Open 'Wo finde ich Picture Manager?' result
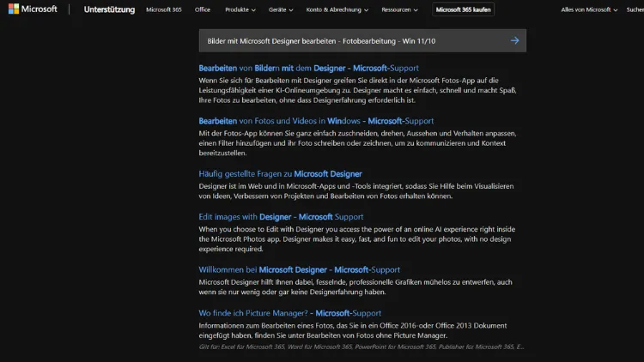Viewport: 644px width, 362px height. (x=289, y=313)
